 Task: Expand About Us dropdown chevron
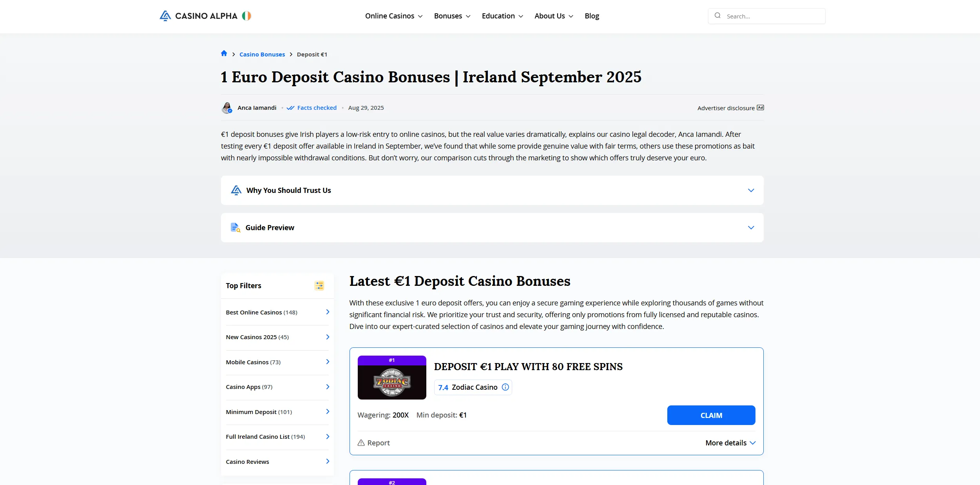(x=571, y=16)
